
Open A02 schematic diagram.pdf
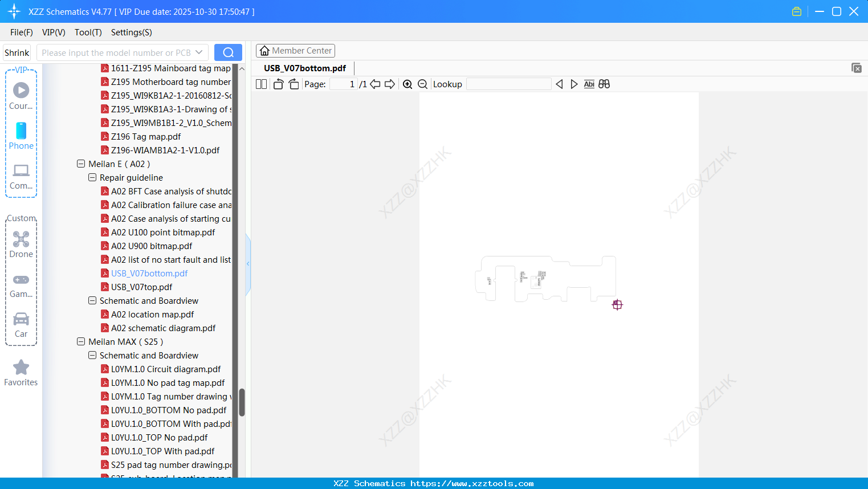[x=163, y=328]
